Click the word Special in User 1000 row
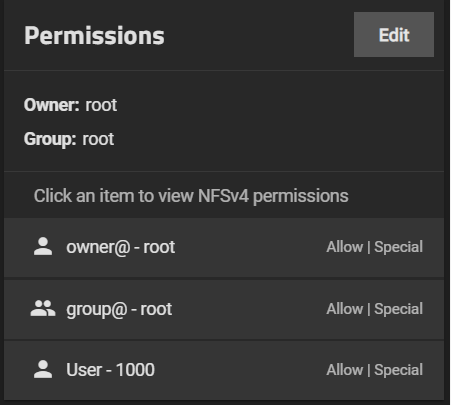 tap(398, 370)
